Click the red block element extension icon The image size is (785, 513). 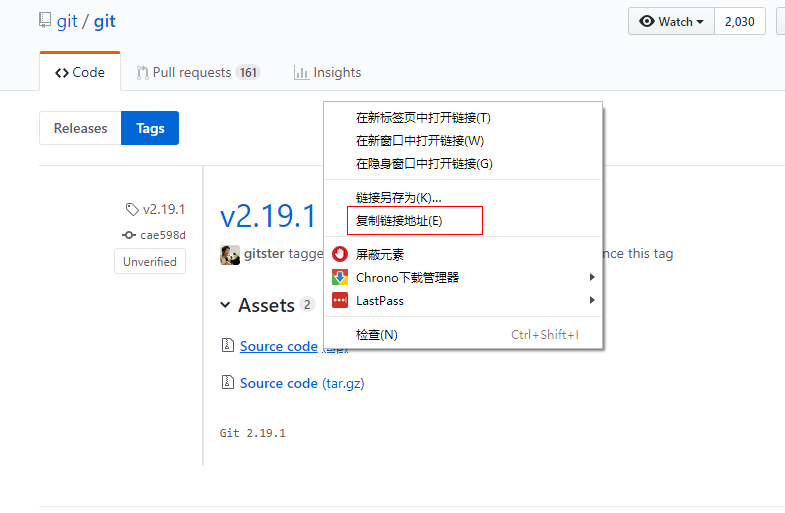coord(340,255)
